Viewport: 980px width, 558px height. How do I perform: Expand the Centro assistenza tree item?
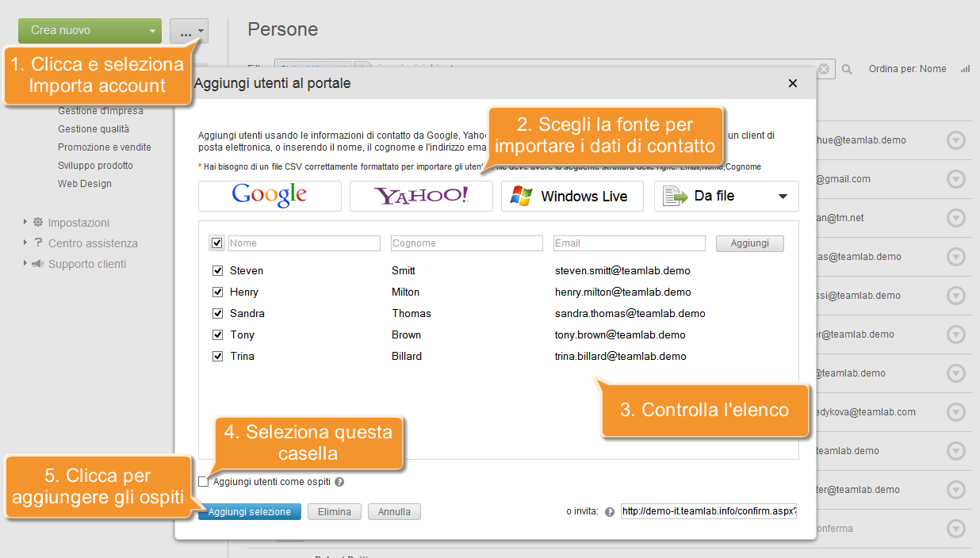[x=26, y=243]
